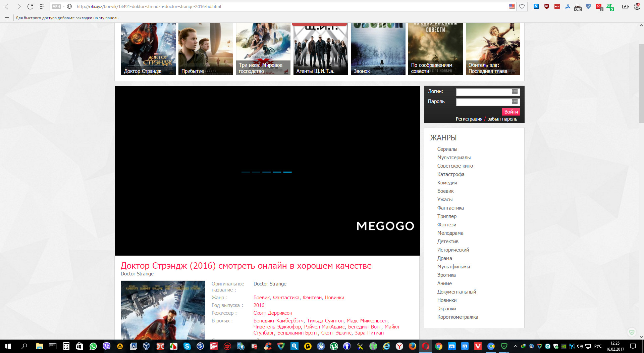Select the Триллер genre
644x353 pixels.
point(447,216)
